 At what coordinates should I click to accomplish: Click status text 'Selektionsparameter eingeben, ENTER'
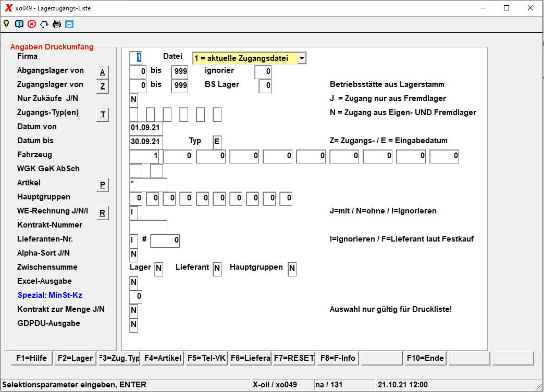74,385
